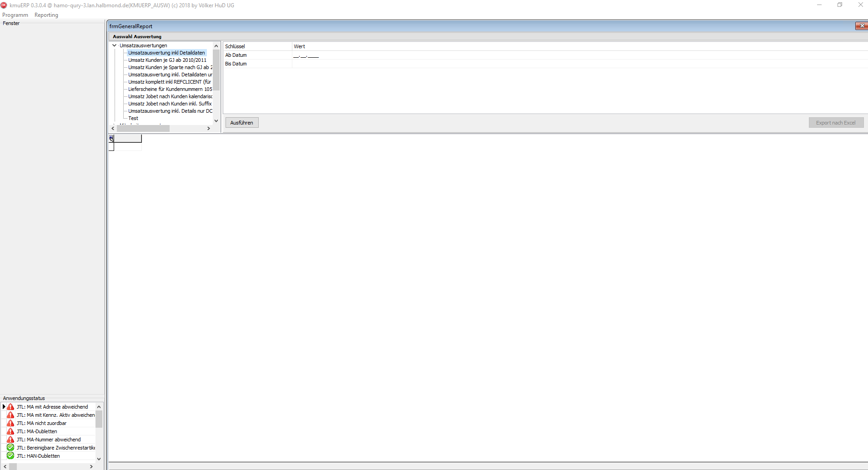Click warning icon for MA mit Adresse abweichend
868x470 pixels.
[10, 407]
